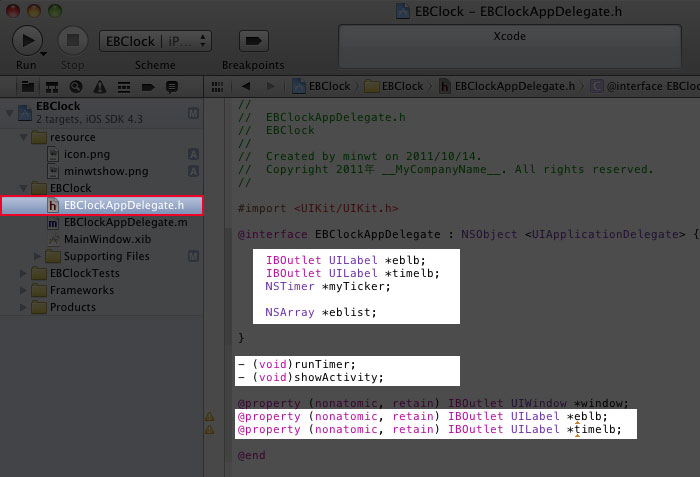Click warning icon beside timelb property
This screenshot has height=477, width=700.
[209, 430]
